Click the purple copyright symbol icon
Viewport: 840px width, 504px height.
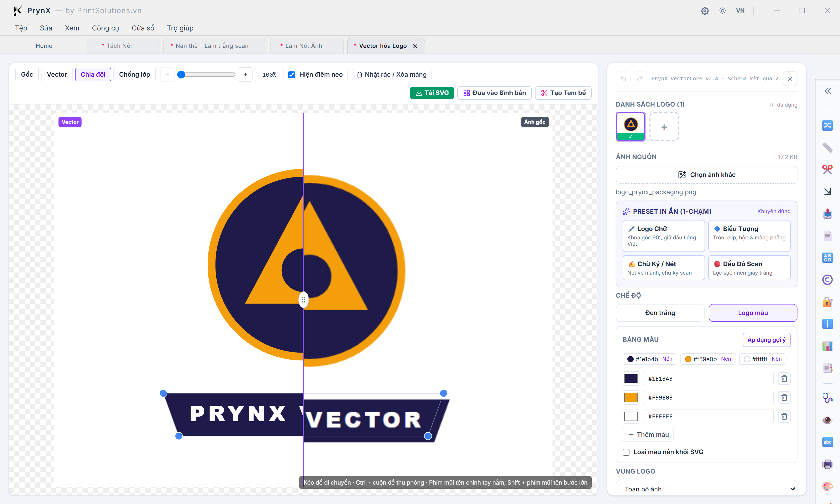coord(827,280)
